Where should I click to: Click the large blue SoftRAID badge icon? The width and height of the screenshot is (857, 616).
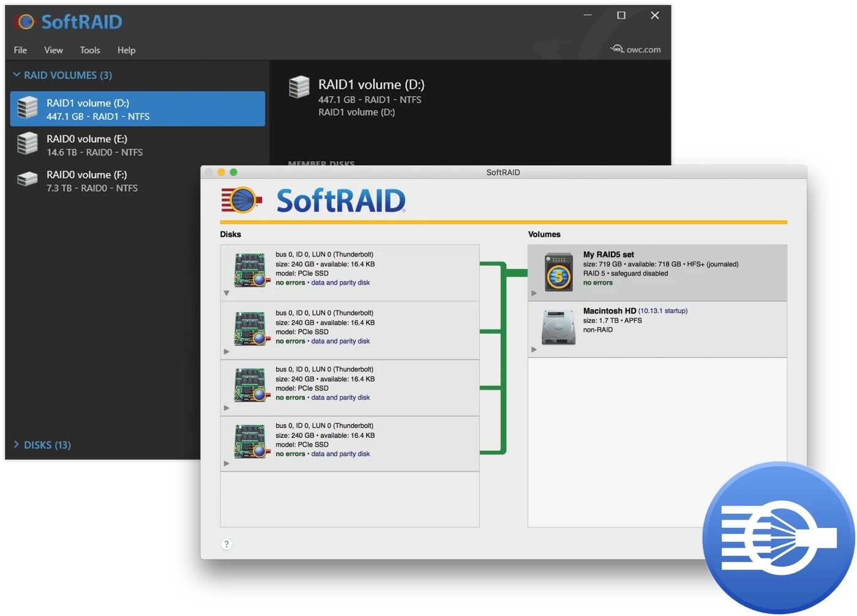778,538
